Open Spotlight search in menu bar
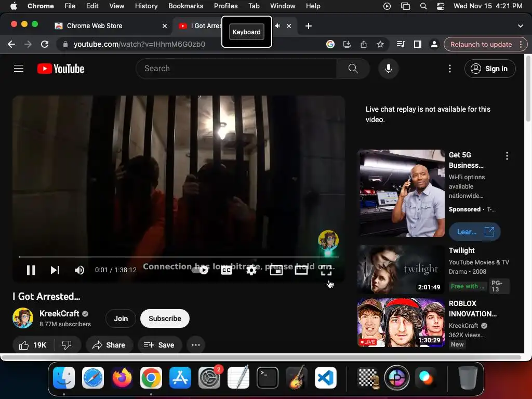Image resolution: width=532 pixels, height=399 pixels. coord(423,6)
